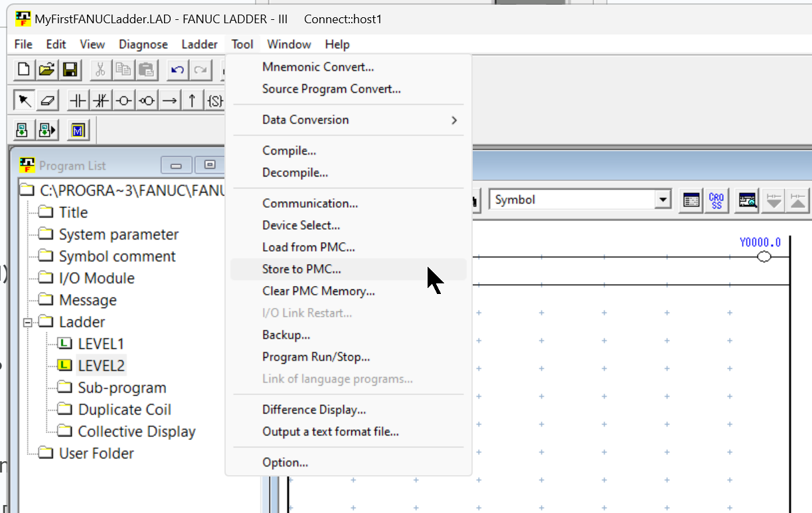Choose the Eraser delete tool
The image size is (812, 513).
47,101
